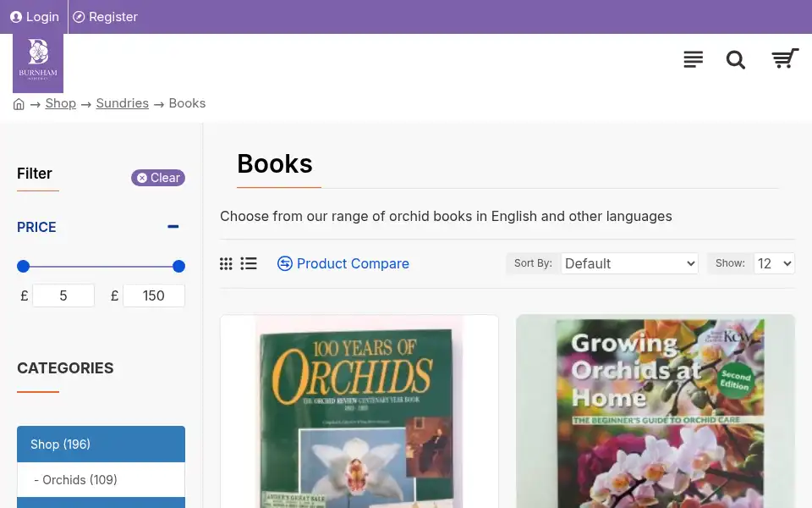Click the minimum price slider handle
812x508 pixels.
click(x=24, y=267)
